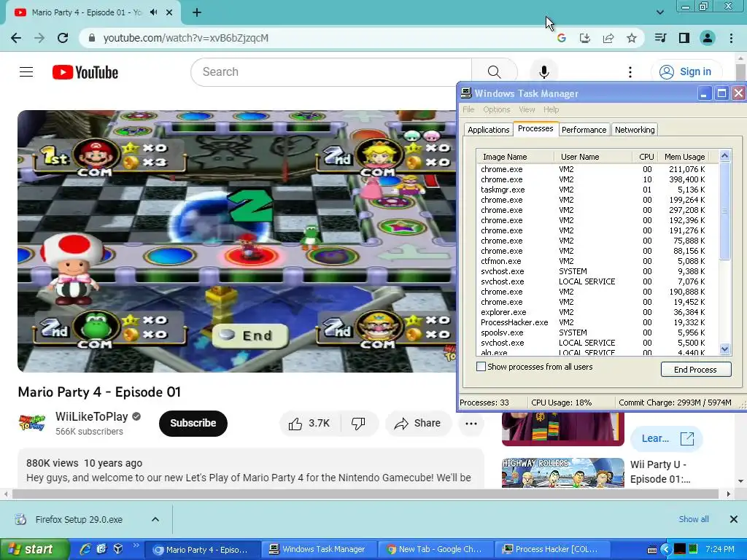The height and width of the screenshot is (560, 747).
Task: Click the YouTube Sign in button
Action: point(686,72)
